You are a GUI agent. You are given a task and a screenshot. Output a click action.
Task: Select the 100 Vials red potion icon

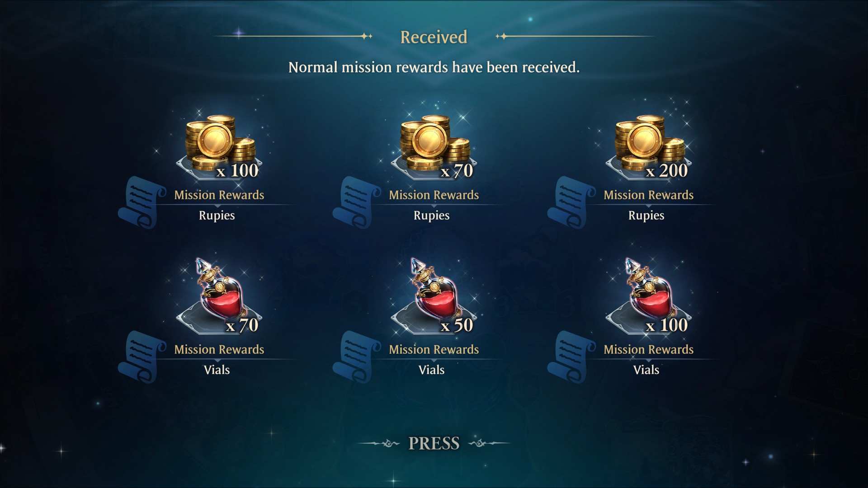coord(650,291)
